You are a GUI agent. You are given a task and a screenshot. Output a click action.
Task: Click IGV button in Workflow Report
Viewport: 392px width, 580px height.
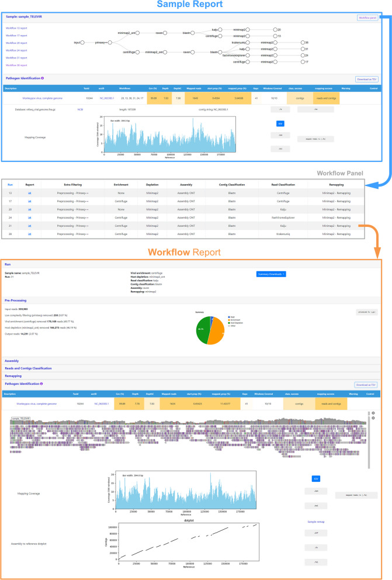coord(316,479)
